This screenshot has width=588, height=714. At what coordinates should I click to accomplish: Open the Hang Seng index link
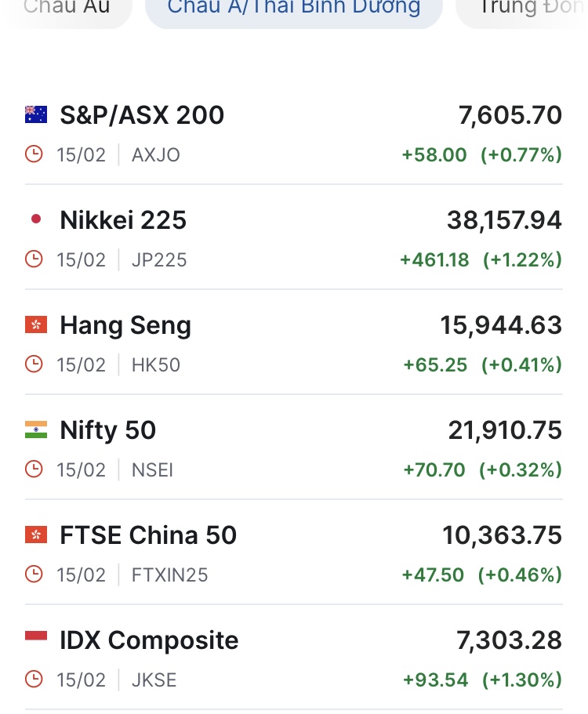[x=125, y=325]
